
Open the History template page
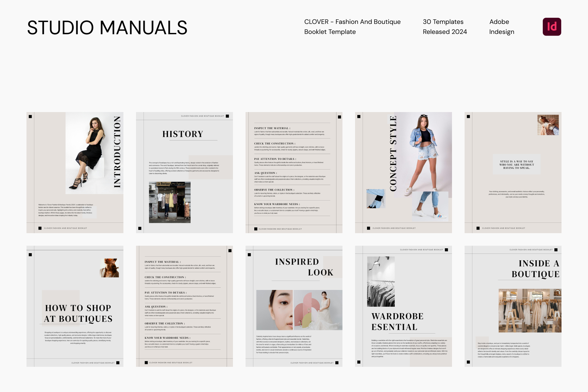coord(184,172)
